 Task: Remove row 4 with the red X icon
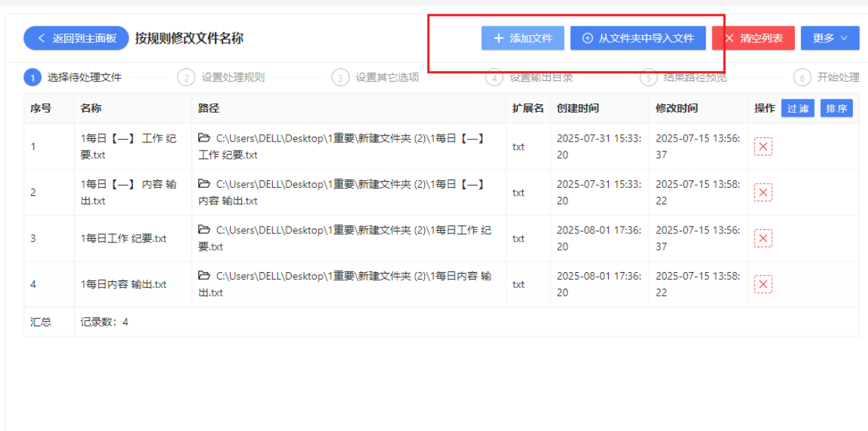[x=763, y=284]
